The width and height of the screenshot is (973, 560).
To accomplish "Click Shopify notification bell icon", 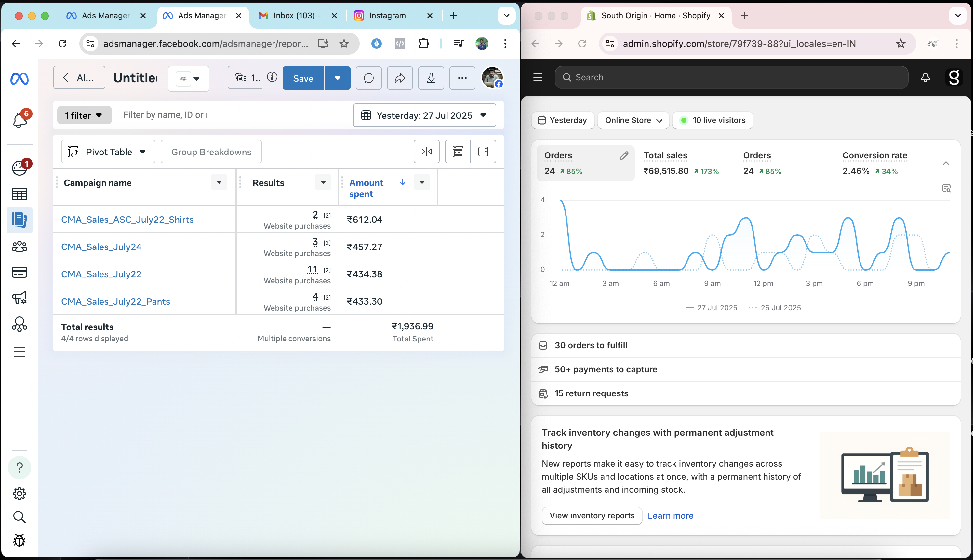I will [x=925, y=78].
